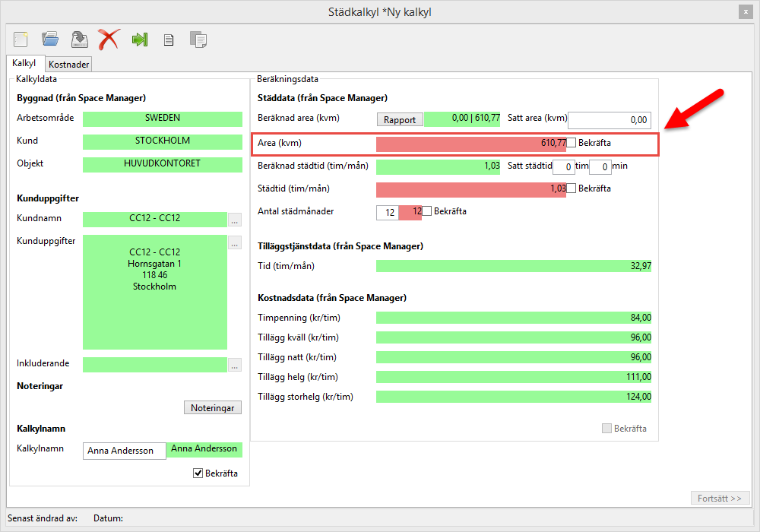Open the Noteringar button

(x=213, y=408)
